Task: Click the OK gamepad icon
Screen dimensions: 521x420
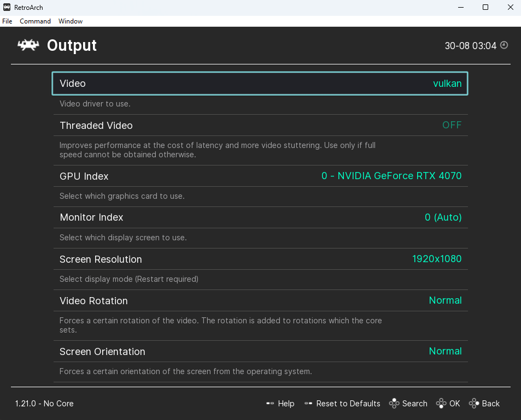Action: tap(441, 404)
